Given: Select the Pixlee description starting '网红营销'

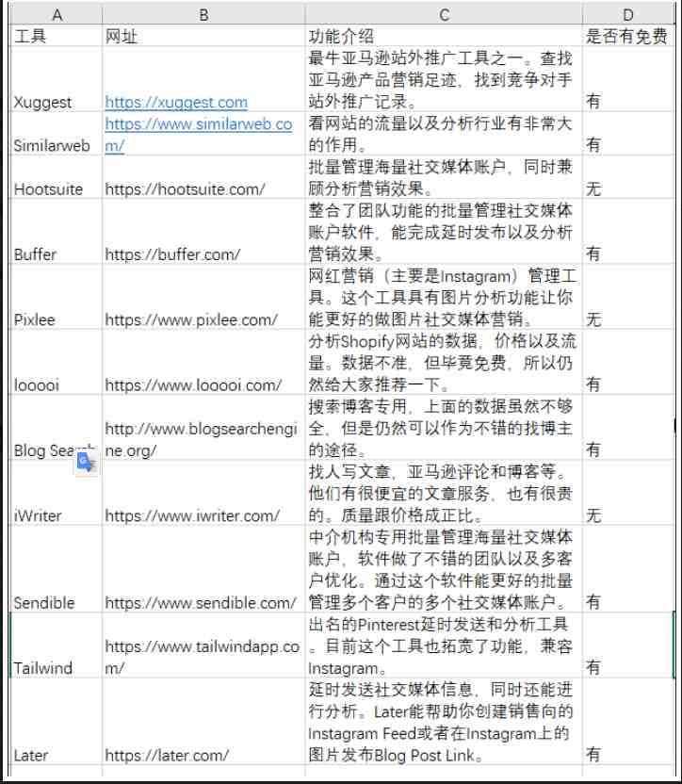Looking at the screenshot, I should (x=444, y=297).
